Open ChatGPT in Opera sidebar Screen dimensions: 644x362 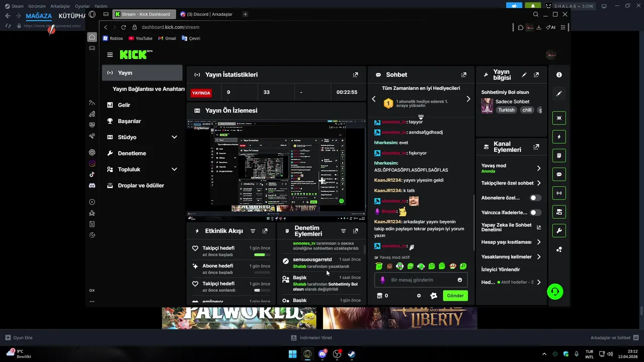click(x=92, y=152)
